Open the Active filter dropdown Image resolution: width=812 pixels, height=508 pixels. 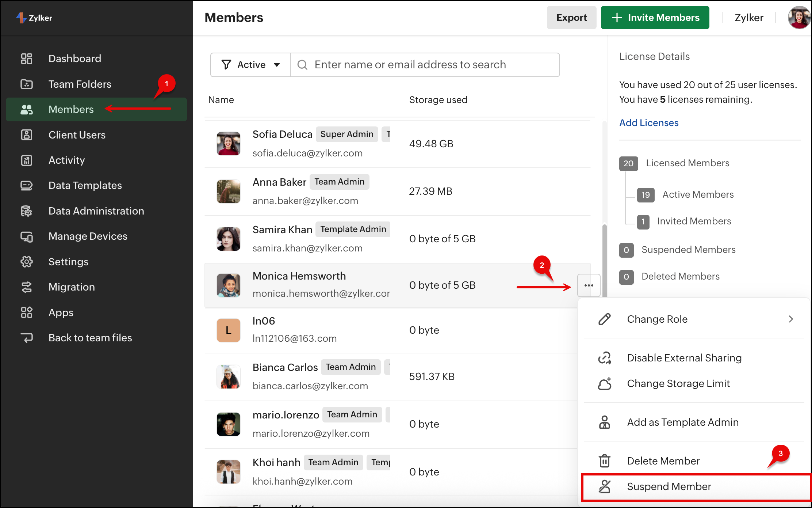tap(250, 65)
